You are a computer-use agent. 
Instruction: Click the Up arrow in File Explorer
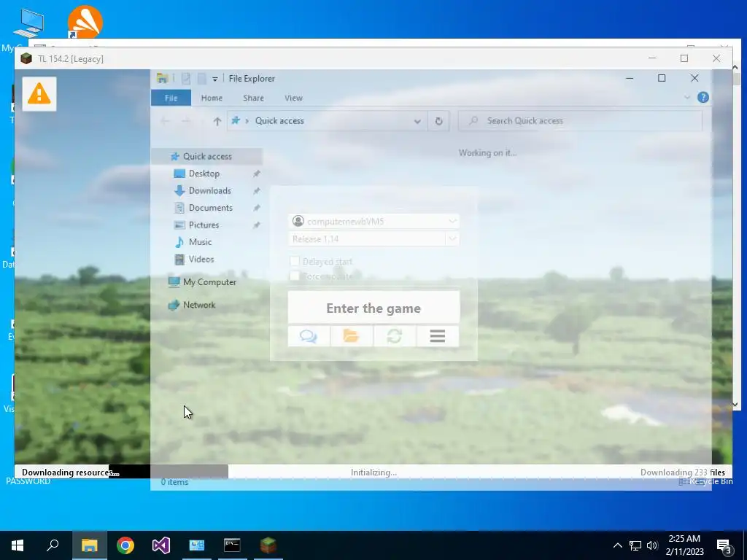click(217, 121)
